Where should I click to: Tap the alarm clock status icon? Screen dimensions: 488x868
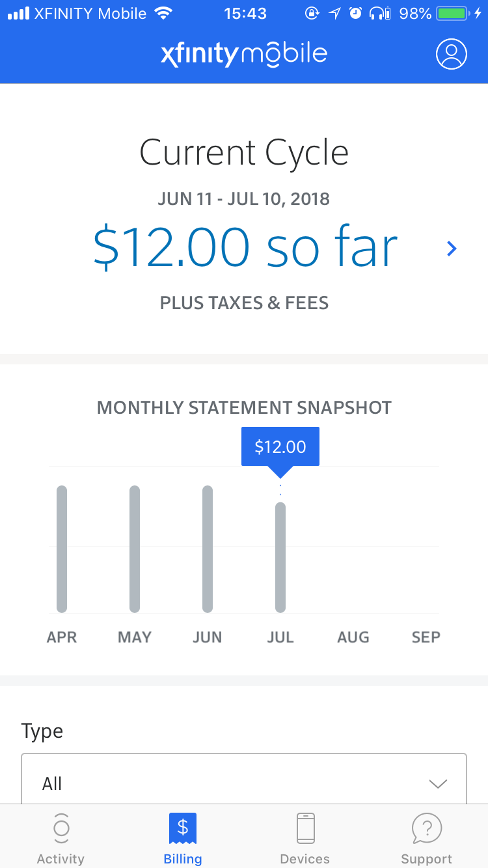pos(355,13)
